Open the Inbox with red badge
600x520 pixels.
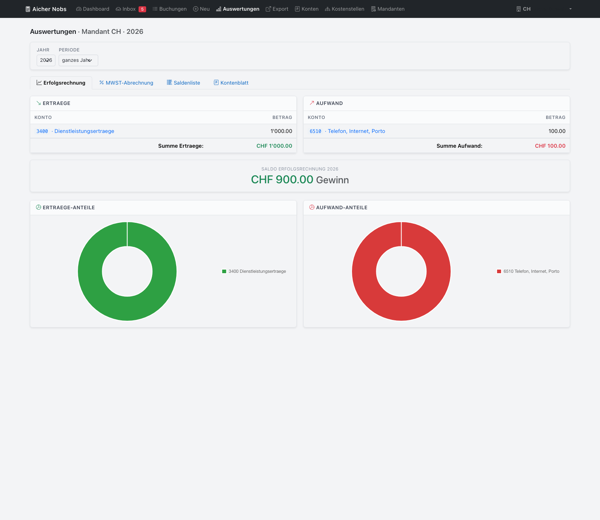(x=130, y=9)
